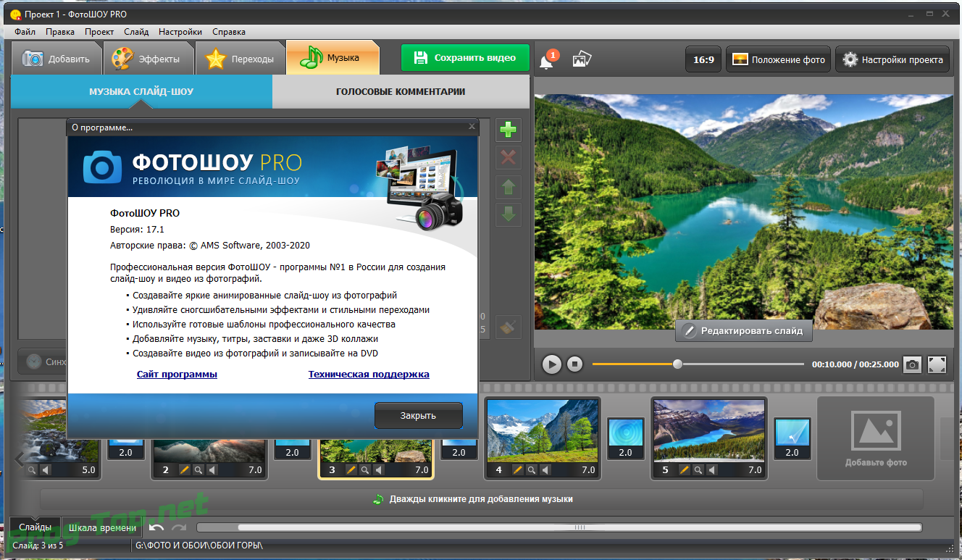The image size is (962, 560).
Task: Click the Дважды кликните для добавления музыки bar
Action: 482,499
